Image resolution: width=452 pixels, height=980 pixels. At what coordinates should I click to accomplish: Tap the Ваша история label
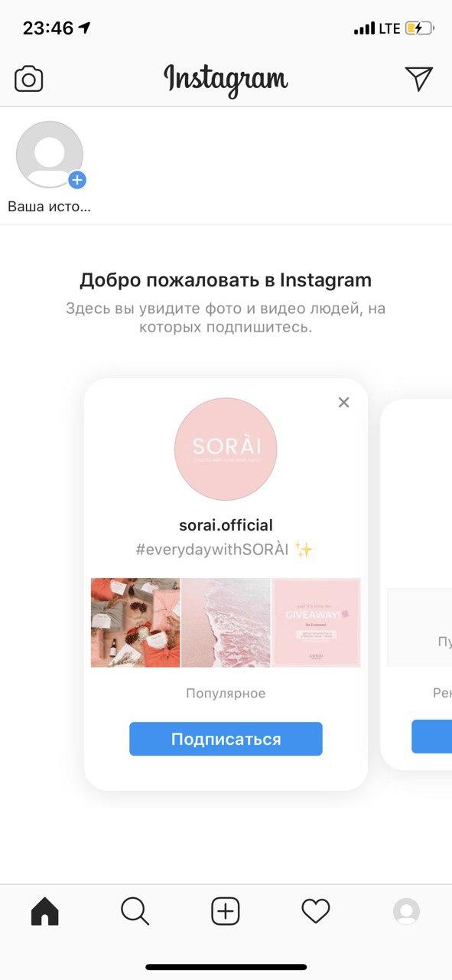coord(49,206)
